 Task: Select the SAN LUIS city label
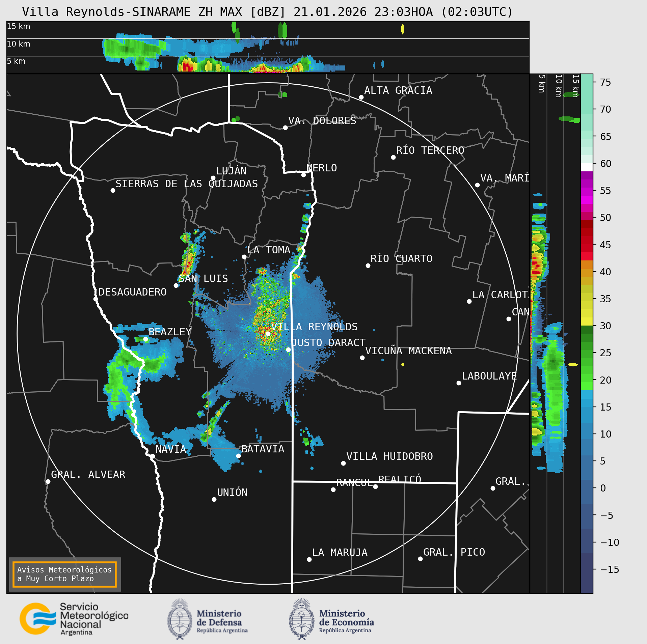[203, 279]
